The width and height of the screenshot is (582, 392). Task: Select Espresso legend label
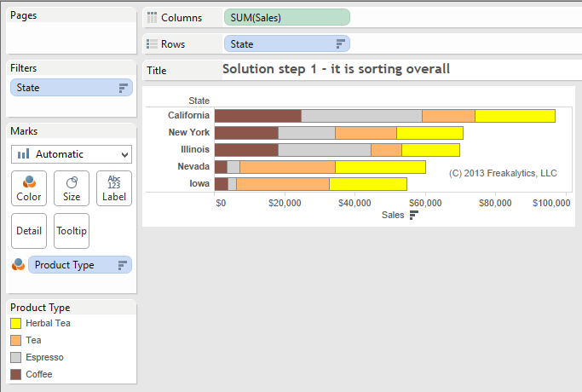click(44, 357)
